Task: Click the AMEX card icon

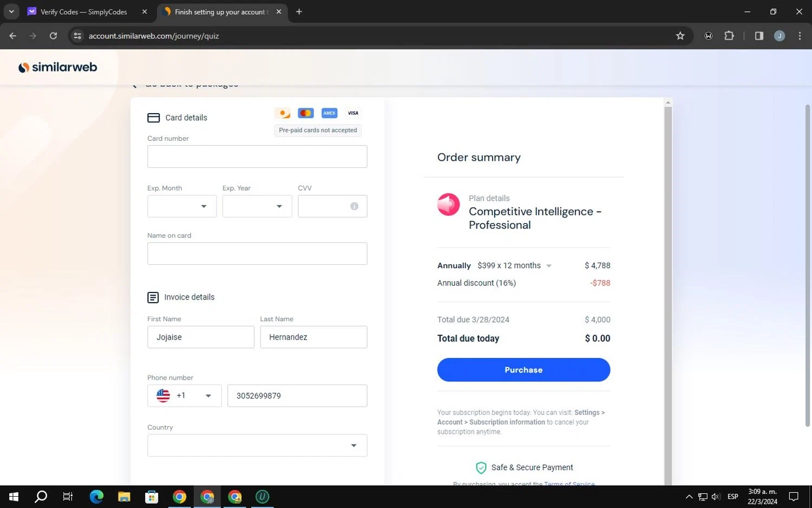Action: [x=329, y=113]
